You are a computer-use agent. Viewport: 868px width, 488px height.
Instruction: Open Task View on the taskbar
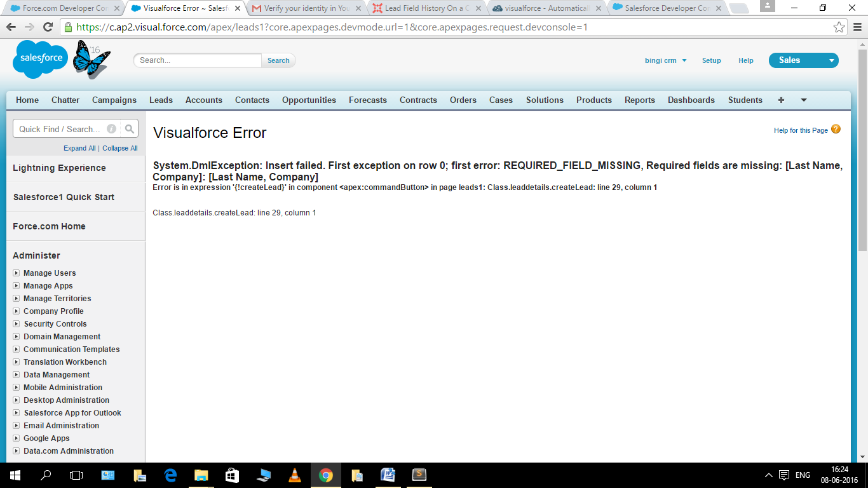coord(76,475)
